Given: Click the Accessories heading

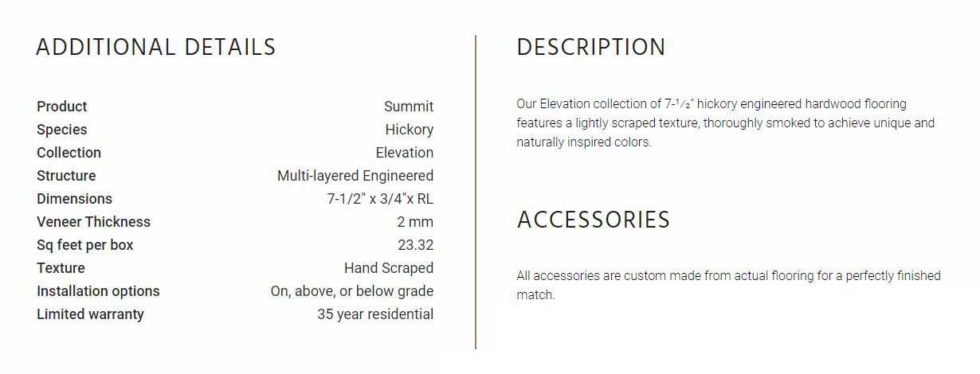Looking at the screenshot, I should point(594,220).
